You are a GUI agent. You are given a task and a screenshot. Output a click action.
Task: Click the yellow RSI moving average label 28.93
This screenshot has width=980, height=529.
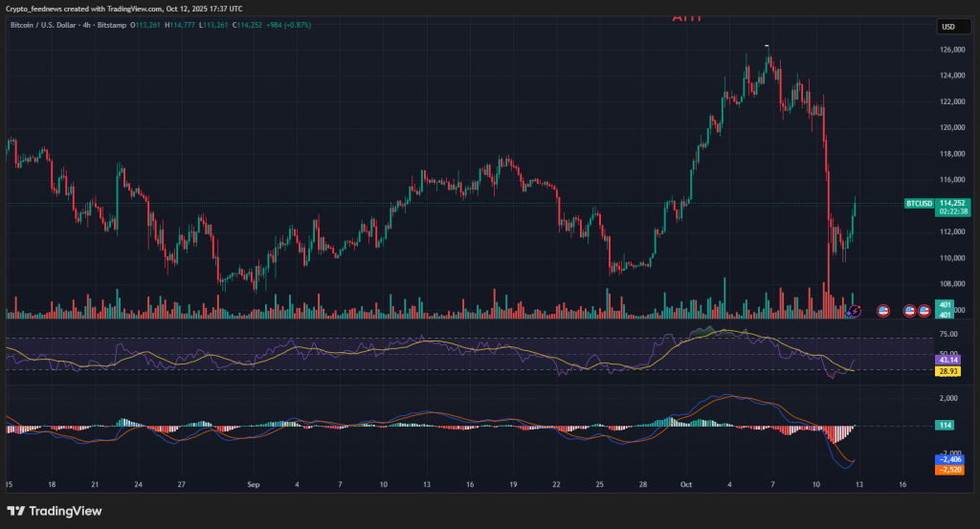point(948,371)
